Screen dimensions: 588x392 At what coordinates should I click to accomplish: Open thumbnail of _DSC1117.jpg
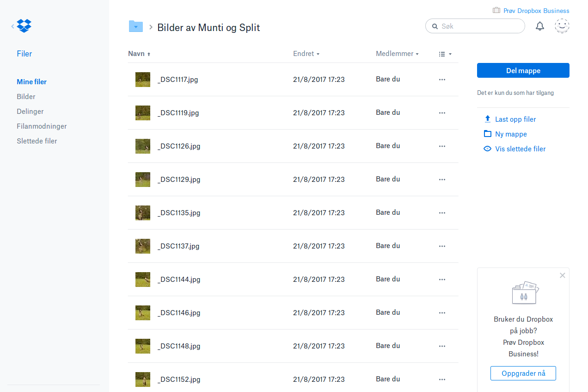(143, 80)
